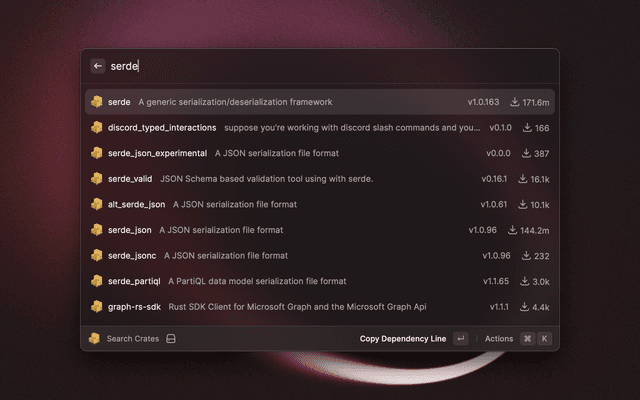The image size is (640, 400).
Task: Click the Search Crates package icon
Action: (94, 339)
